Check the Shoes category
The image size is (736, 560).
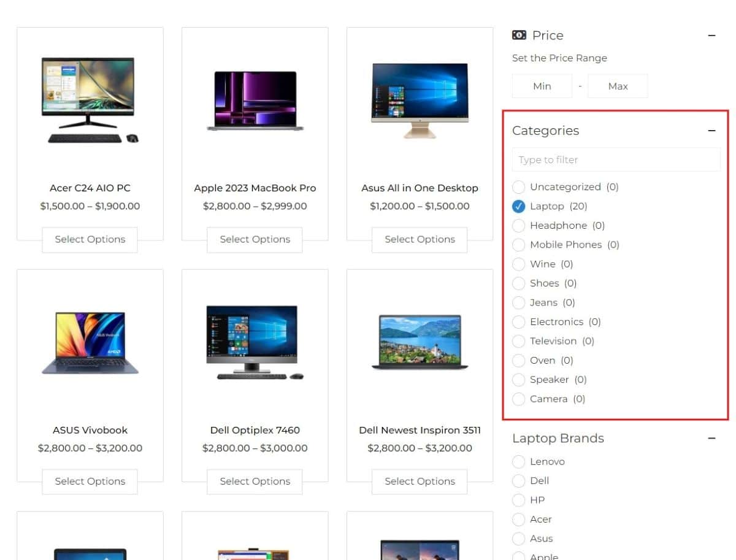click(519, 283)
